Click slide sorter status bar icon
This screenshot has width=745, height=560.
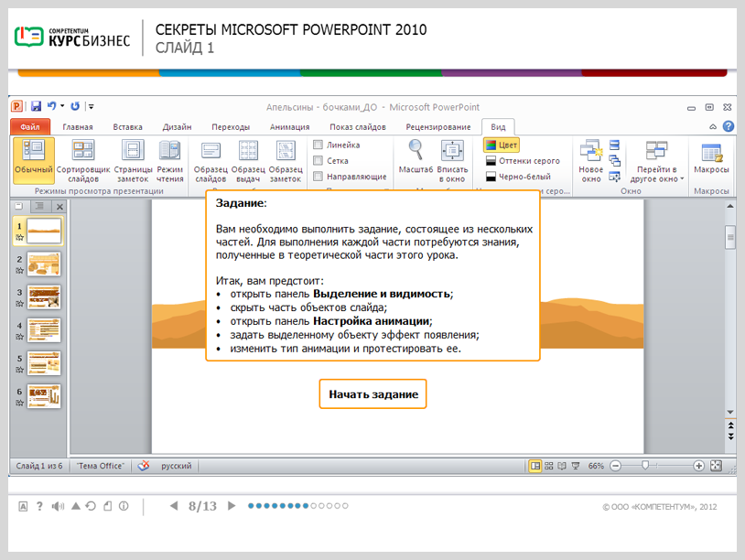(x=549, y=466)
